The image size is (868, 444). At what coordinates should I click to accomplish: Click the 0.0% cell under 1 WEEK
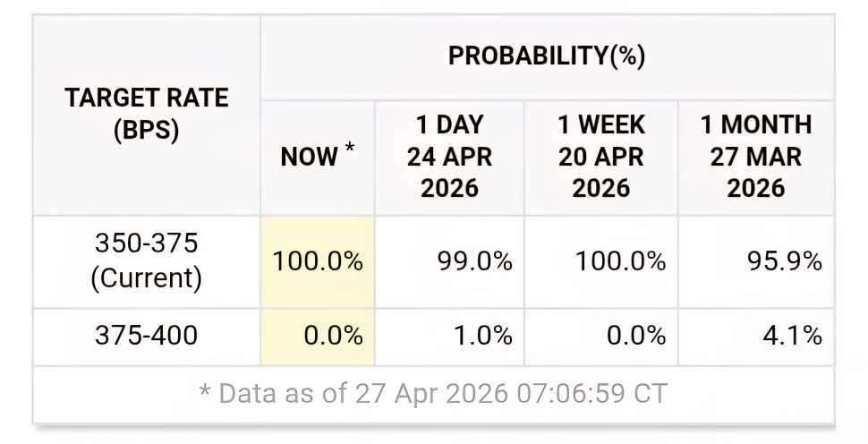tap(600, 336)
